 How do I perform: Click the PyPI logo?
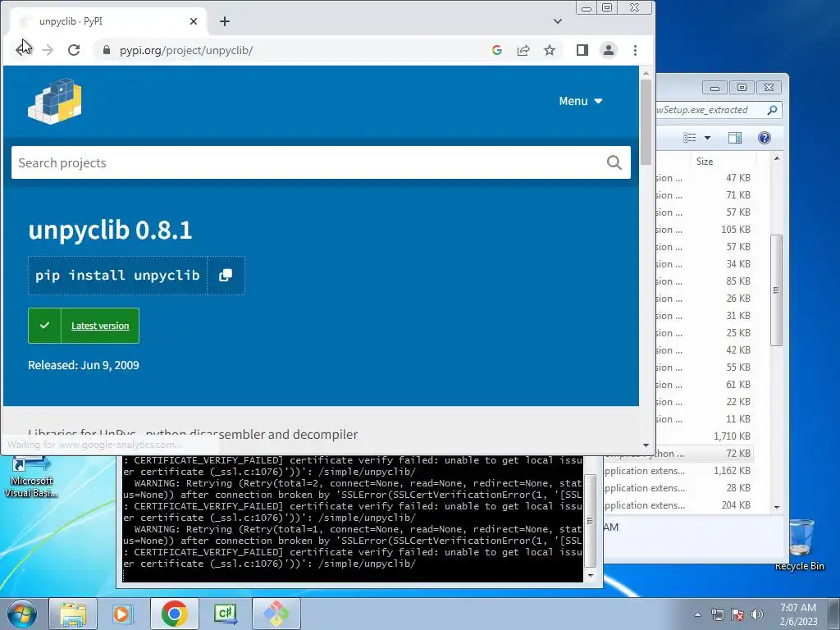(55, 101)
